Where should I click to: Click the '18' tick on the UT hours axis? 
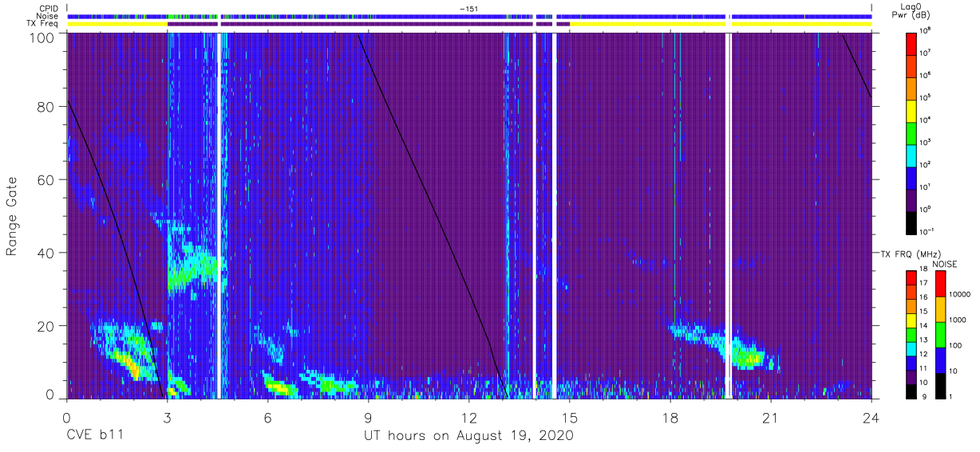670,417
